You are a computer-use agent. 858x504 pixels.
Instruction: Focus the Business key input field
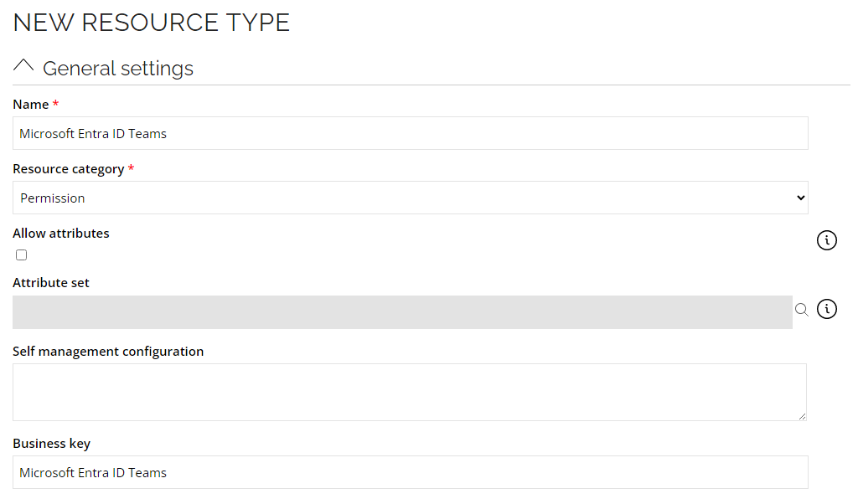pyautogui.click(x=411, y=472)
